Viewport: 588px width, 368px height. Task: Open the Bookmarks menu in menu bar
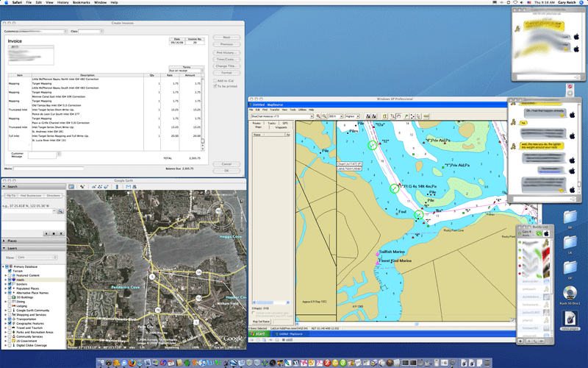(x=82, y=2)
